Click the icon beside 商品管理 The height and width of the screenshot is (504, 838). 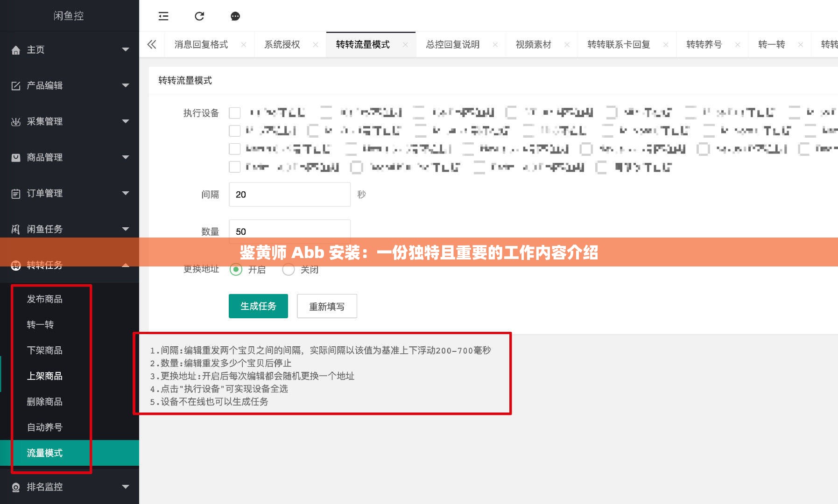click(x=16, y=158)
